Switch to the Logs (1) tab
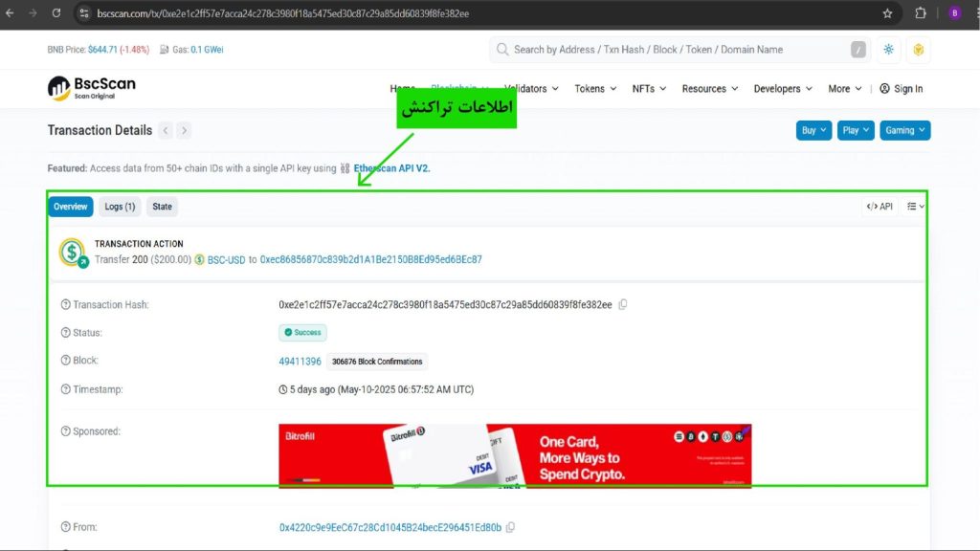 pyautogui.click(x=120, y=207)
